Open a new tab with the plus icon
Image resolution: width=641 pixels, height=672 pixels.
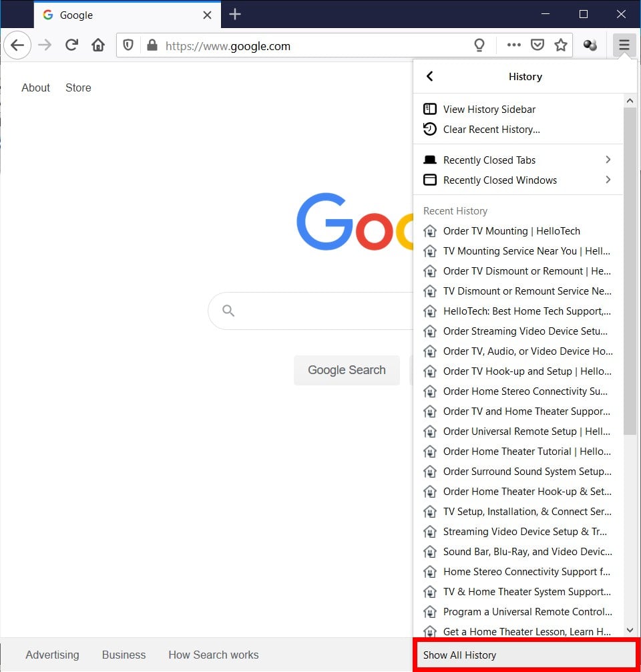pyautogui.click(x=235, y=14)
